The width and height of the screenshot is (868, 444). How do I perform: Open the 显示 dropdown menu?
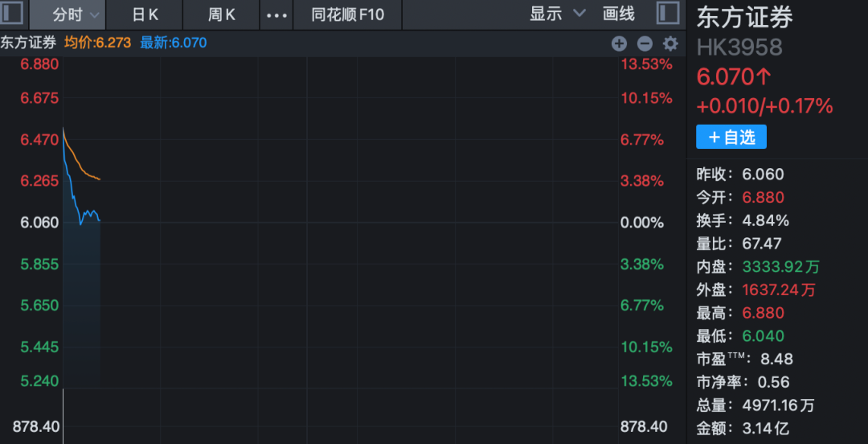(557, 14)
